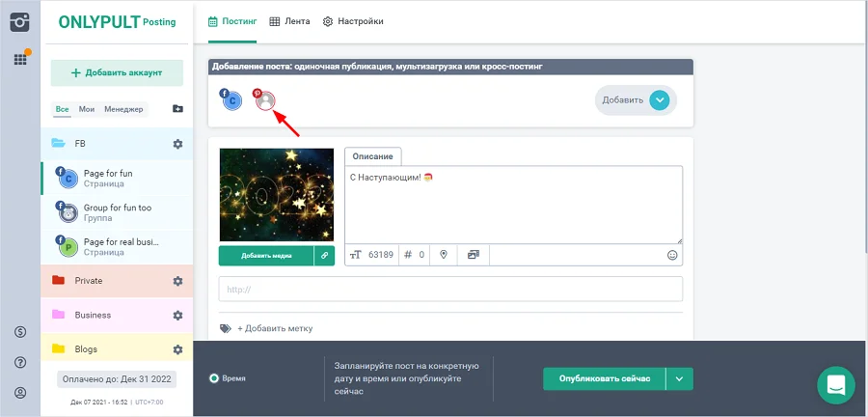868x417 pixels.
Task: Select the Время radio button
Action: tap(214, 378)
